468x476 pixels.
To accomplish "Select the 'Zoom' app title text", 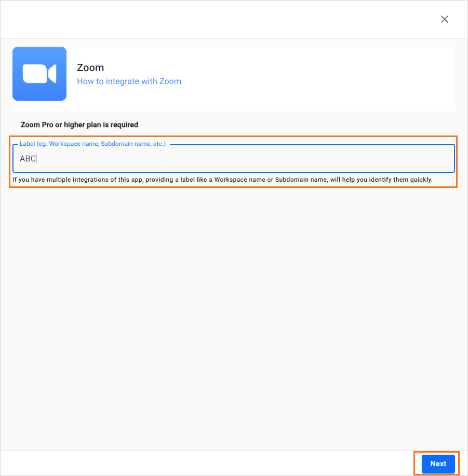I will coord(90,67).
